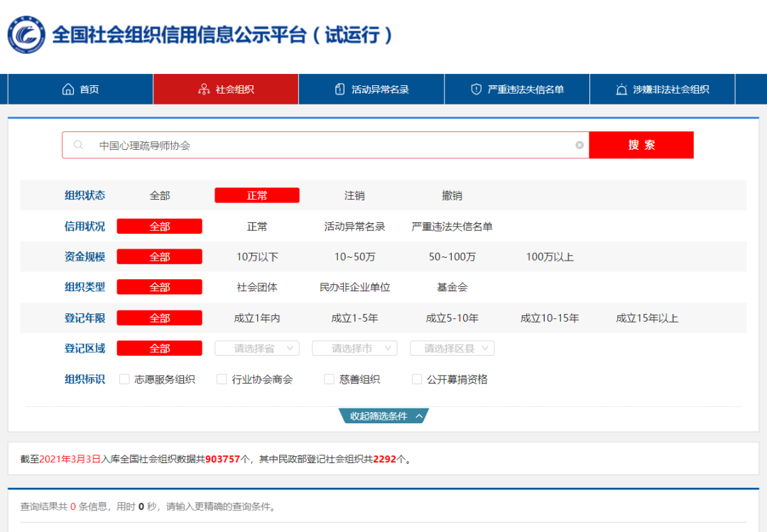Screen dimensions: 767x532
Task: Filter by 成立5-10年
Action: pos(452,317)
